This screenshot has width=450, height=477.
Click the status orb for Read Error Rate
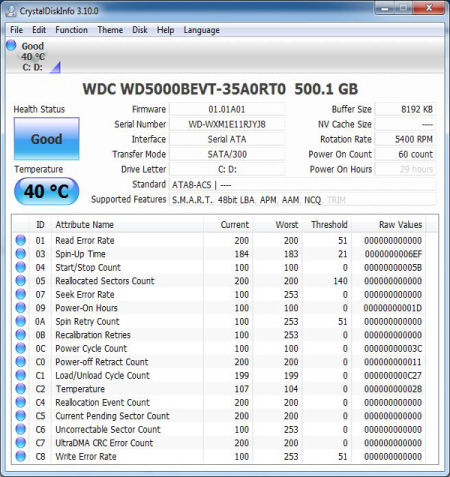point(21,240)
